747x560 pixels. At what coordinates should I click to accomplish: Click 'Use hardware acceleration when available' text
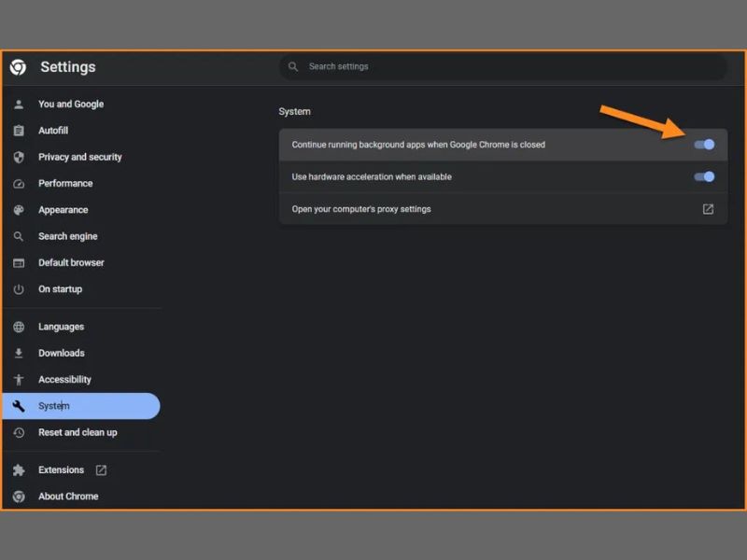click(372, 176)
